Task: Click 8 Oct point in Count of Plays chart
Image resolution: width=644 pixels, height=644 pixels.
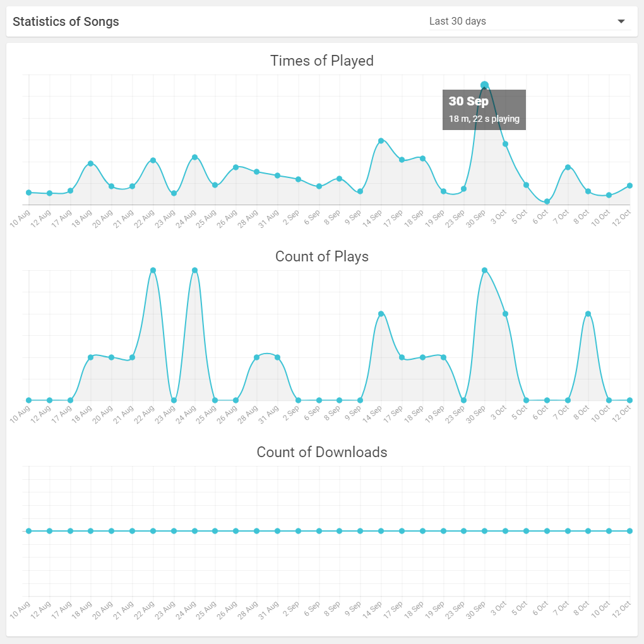Action: [588, 314]
